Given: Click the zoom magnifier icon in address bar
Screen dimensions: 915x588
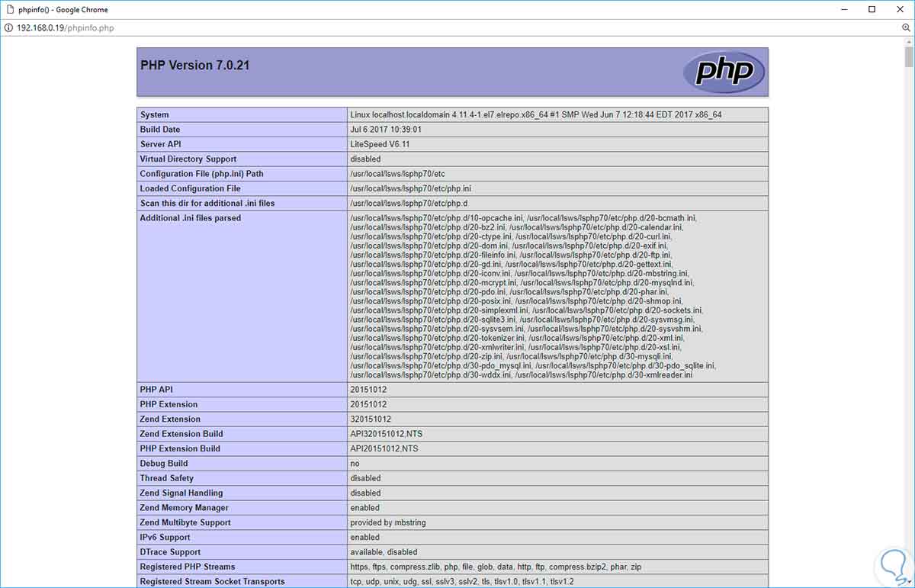Looking at the screenshot, I should click(x=906, y=27).
